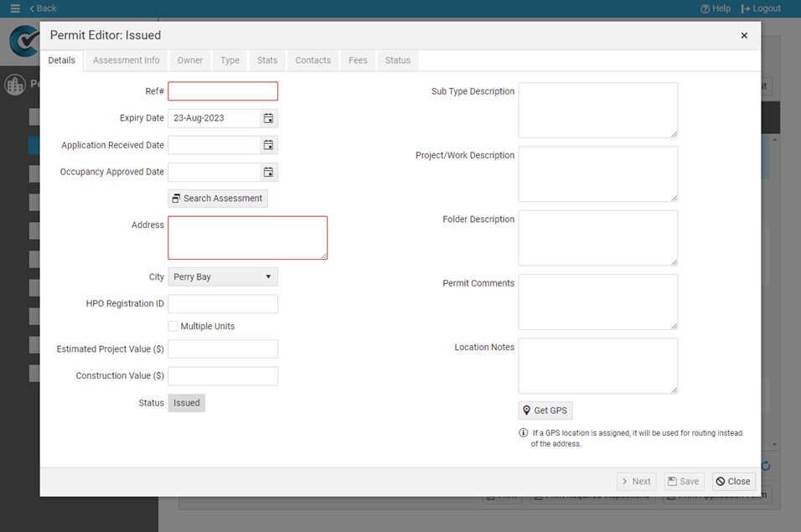Open the Help page
This screenshot has width=801, height=532.
pos(716,8)
